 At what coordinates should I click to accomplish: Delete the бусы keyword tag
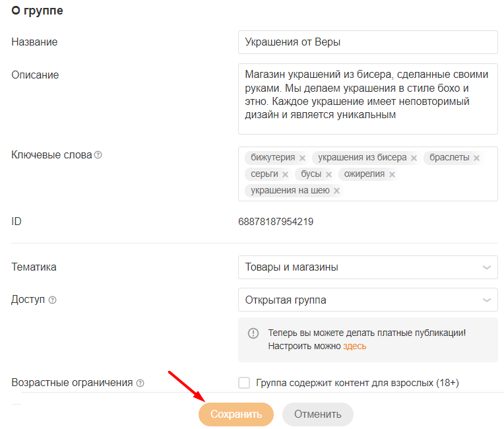coord(329,175)
